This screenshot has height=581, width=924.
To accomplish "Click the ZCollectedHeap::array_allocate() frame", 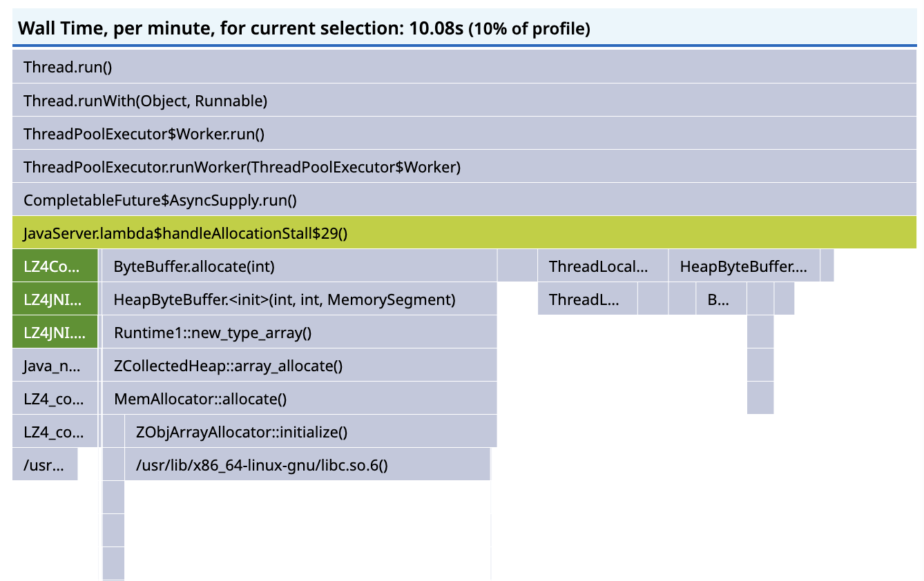I will (x=300, y=365).
